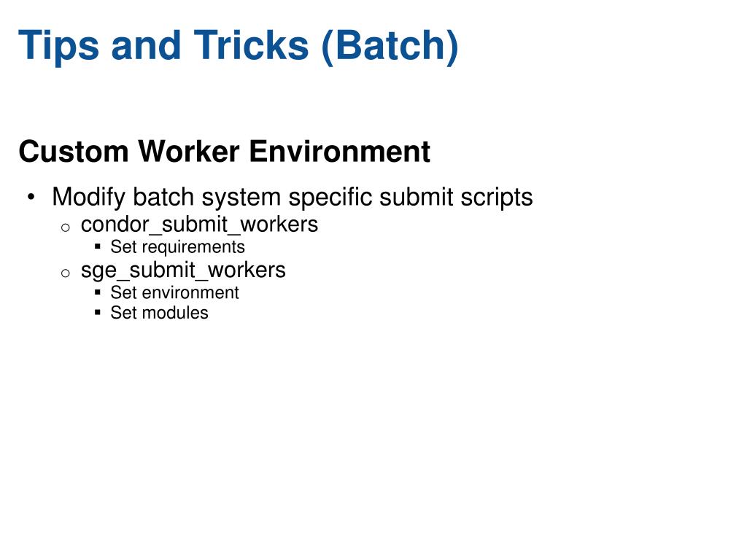
Task: Click the word "Tips" in the slide title
Action: tap(58, 46)
